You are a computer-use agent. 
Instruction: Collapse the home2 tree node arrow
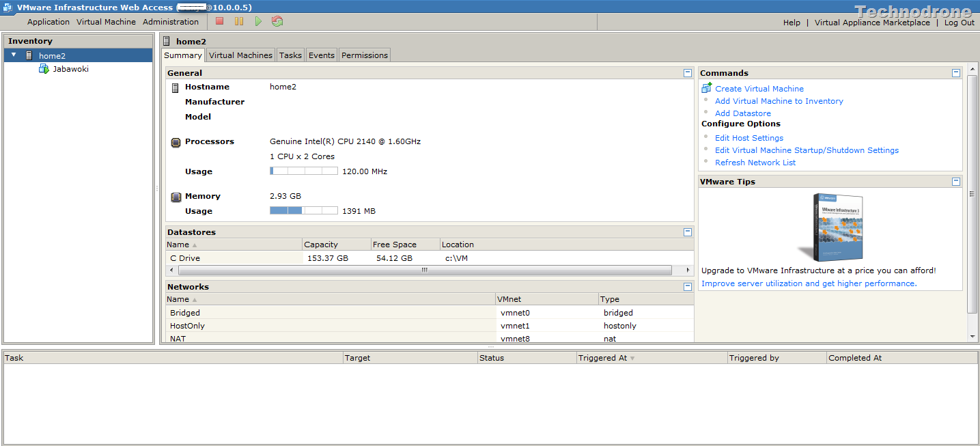[14, 54]
